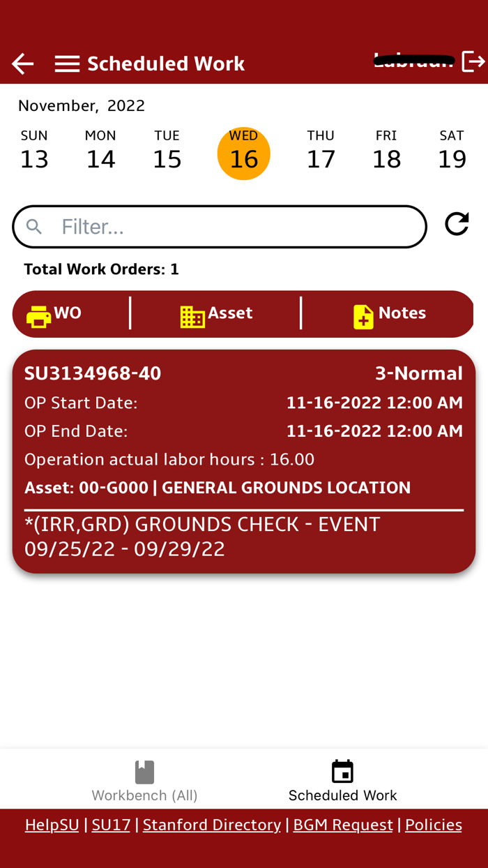Open the HelpSU link
Screen dimensions: 488x868
(x=52, y=825)
